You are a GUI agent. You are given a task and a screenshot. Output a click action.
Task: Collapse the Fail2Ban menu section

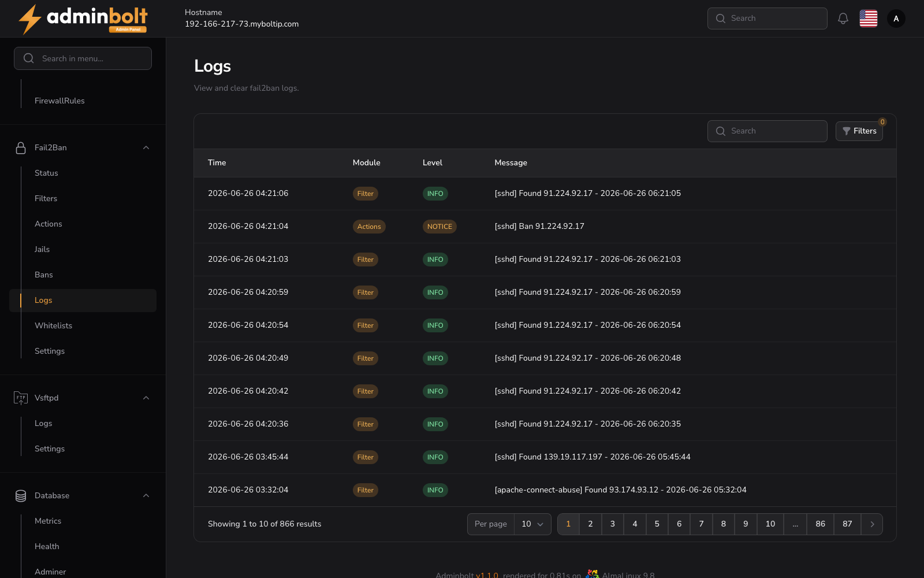click(x=146, y=148)
